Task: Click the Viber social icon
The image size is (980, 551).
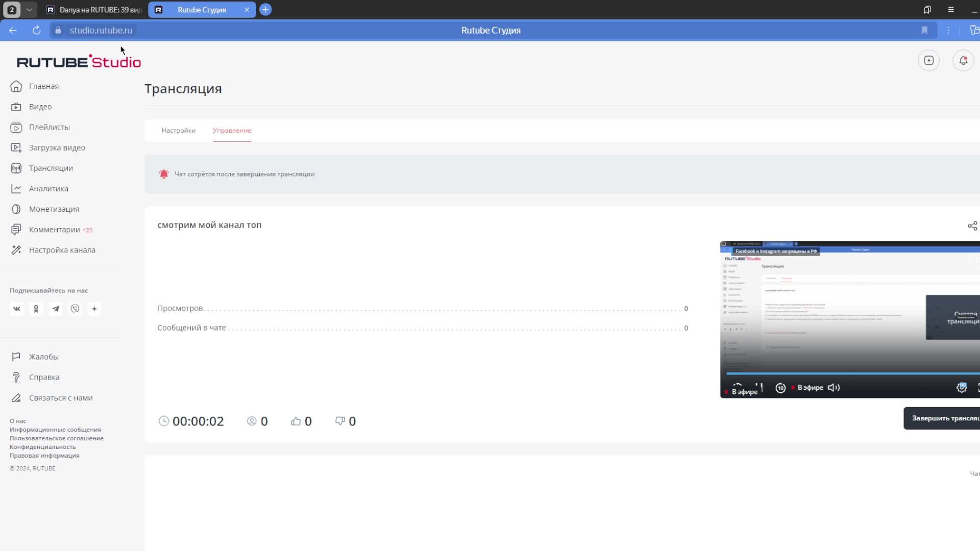Action: [x=75, y=309]
